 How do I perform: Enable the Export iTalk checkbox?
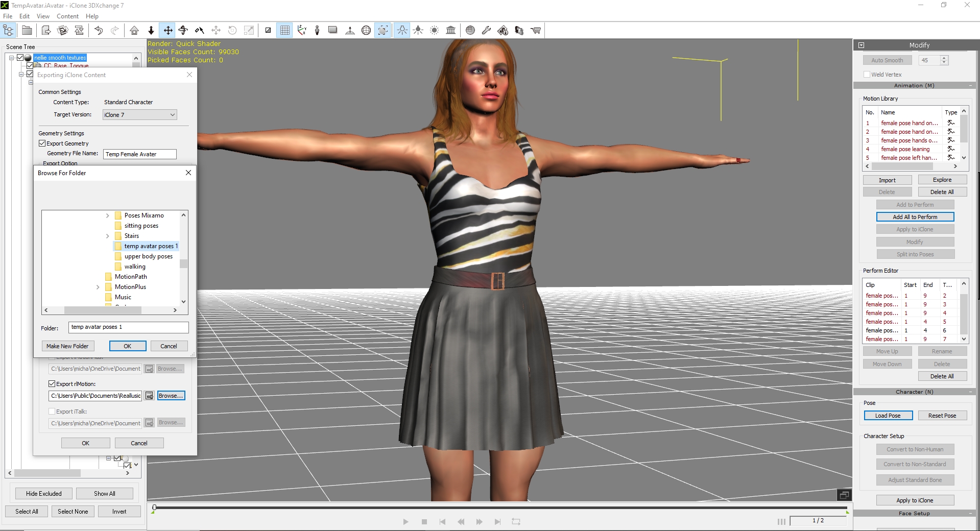pyautogui.click(x=52, y=412)
